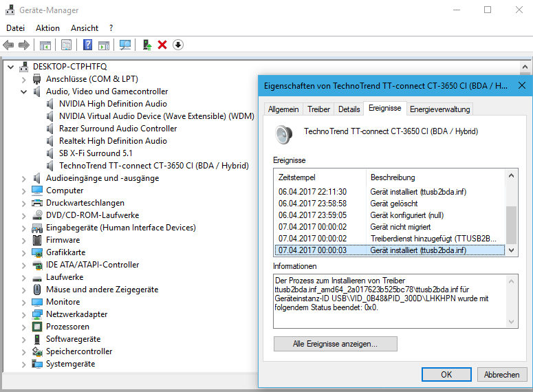This screenshot has width=533, height=392.
Task: Click the blue Help question mark icon
Action: pos(88,45)
